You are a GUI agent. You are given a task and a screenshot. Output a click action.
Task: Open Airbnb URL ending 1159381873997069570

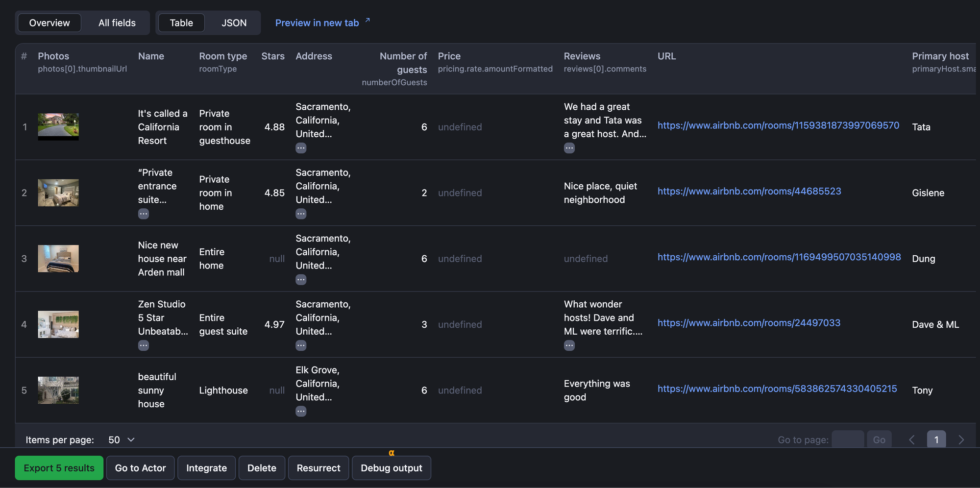[778, 125]
